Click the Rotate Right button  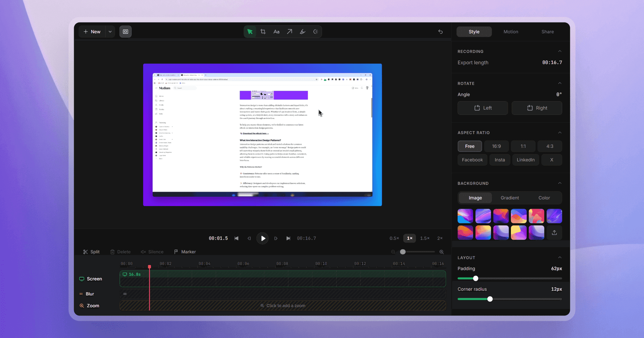537,108
